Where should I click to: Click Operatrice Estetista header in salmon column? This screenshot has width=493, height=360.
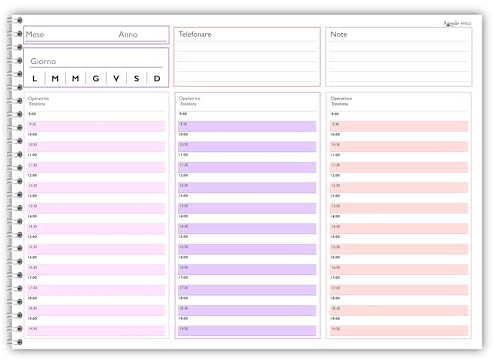point(341,101)
